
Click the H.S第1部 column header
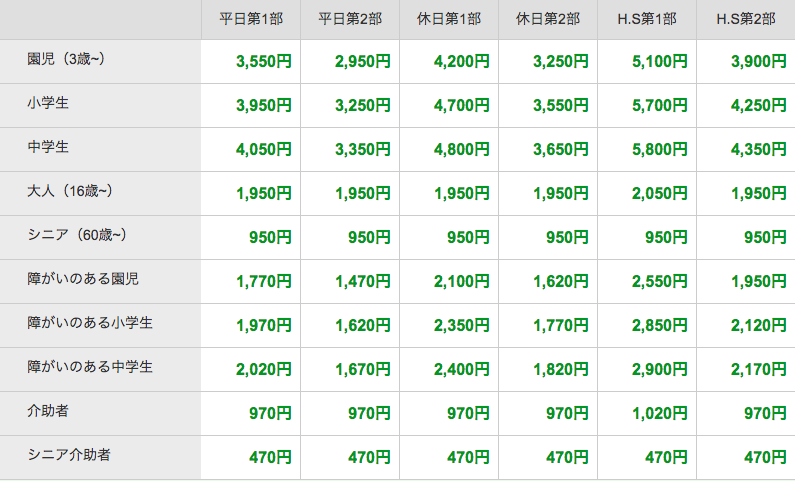tap(647, 19)
